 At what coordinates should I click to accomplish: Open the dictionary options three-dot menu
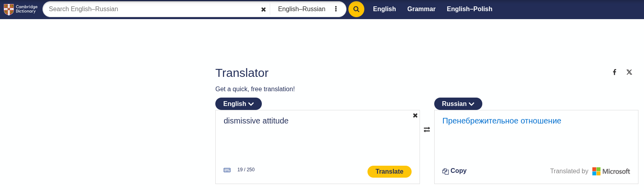tap(336, 9)
